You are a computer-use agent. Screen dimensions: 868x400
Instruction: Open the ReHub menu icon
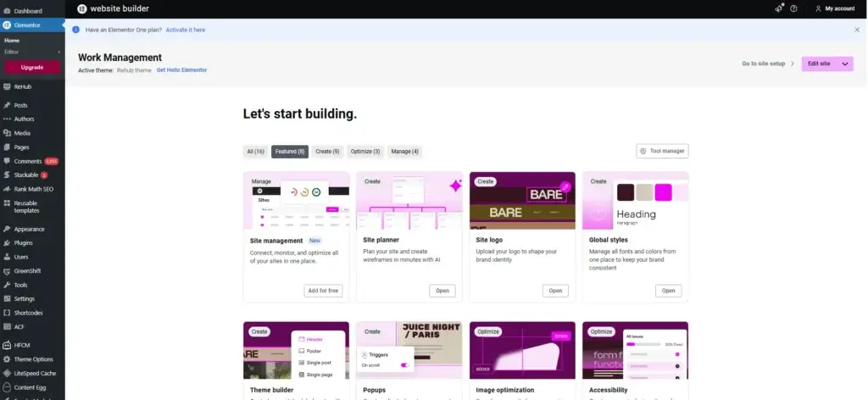(7, 86)
